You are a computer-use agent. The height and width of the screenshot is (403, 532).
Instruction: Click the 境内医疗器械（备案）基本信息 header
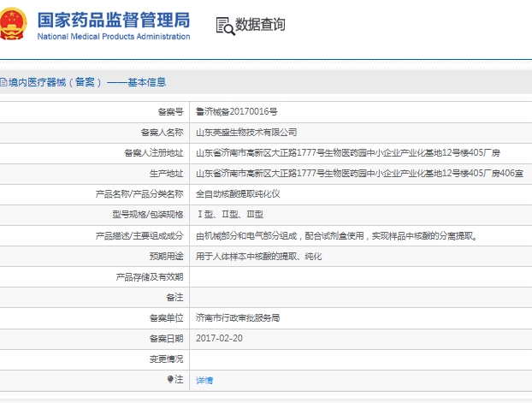click(x=87, y=82)
